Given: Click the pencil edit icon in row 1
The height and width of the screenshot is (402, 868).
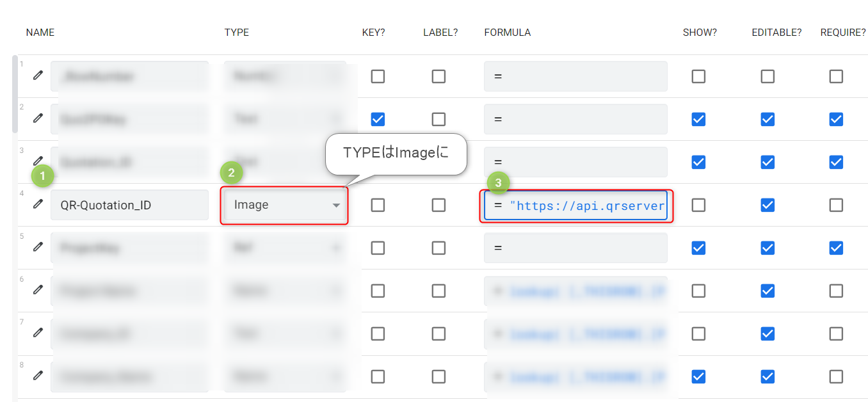Looking at the screenshot, I should pos(38,76).
